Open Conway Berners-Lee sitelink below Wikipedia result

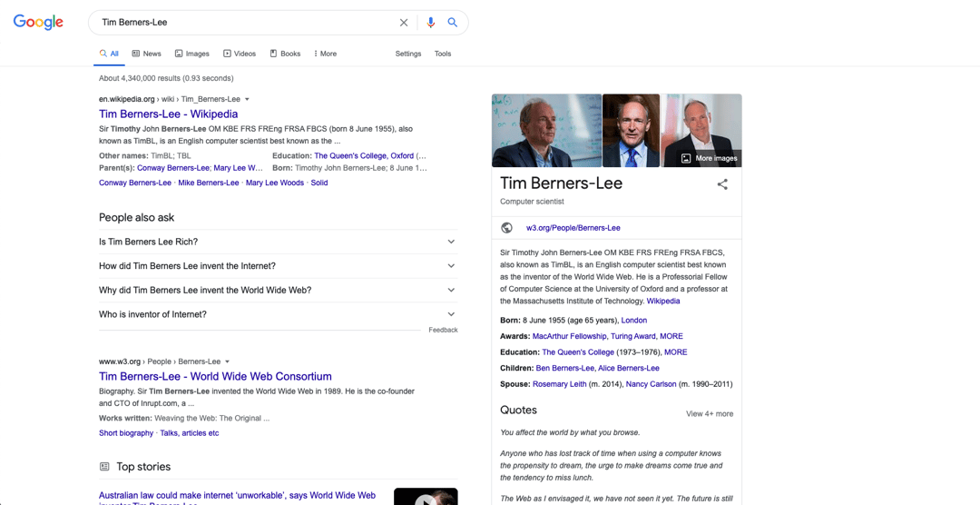coord(135,183)
